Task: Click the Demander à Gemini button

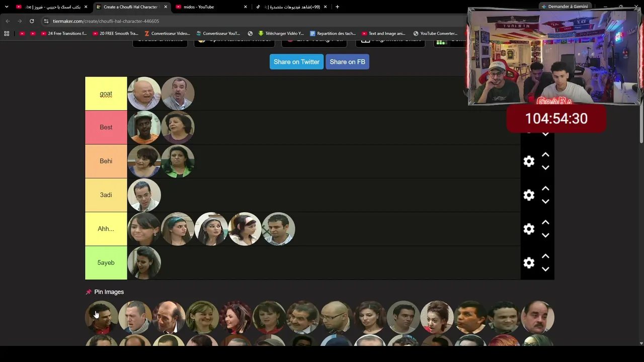Action: [565, 7]
